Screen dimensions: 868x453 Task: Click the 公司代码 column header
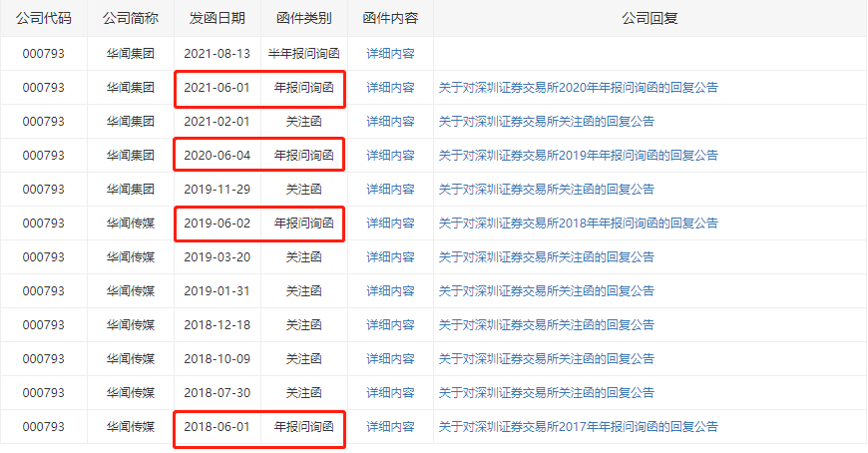click(x=43, y=18)
